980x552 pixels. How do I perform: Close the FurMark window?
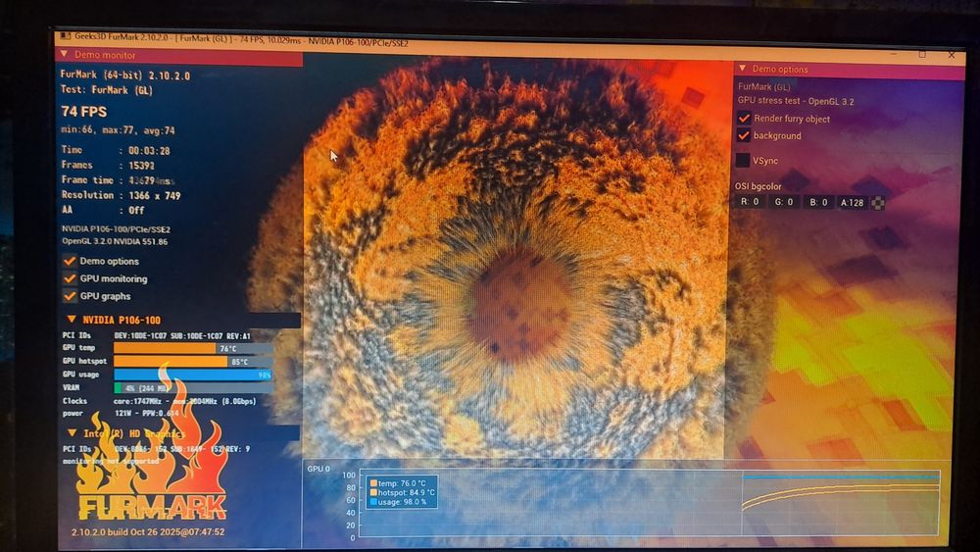pos(952,55)
